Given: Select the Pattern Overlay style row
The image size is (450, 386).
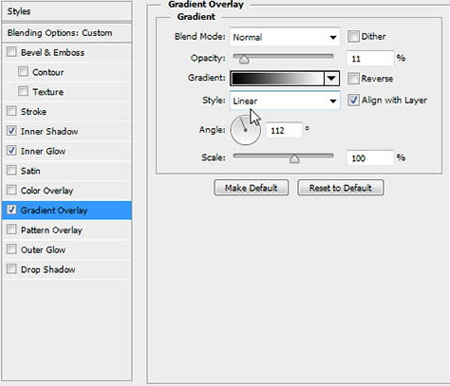Looking at the screenshot, I should [x=67, y=230].
